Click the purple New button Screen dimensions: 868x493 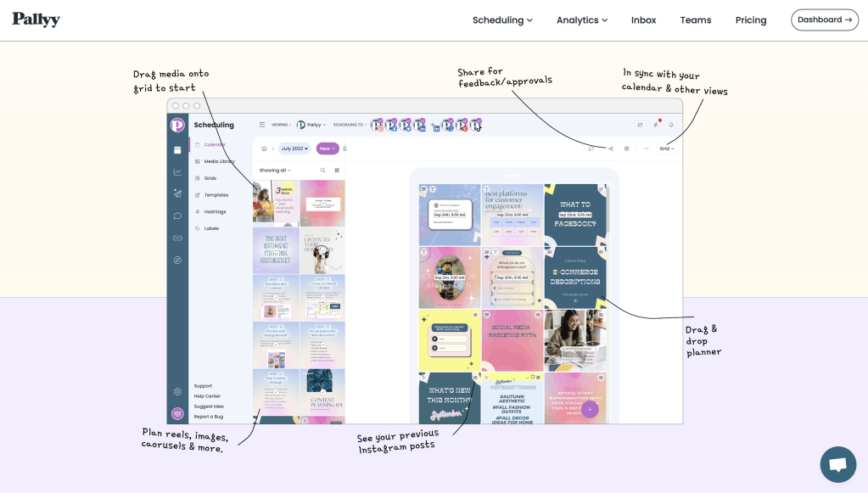(x=327, y=148)
